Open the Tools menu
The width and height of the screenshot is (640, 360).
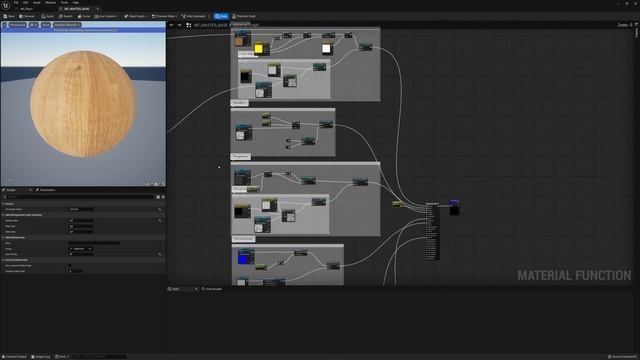click(x=64, y=2)
